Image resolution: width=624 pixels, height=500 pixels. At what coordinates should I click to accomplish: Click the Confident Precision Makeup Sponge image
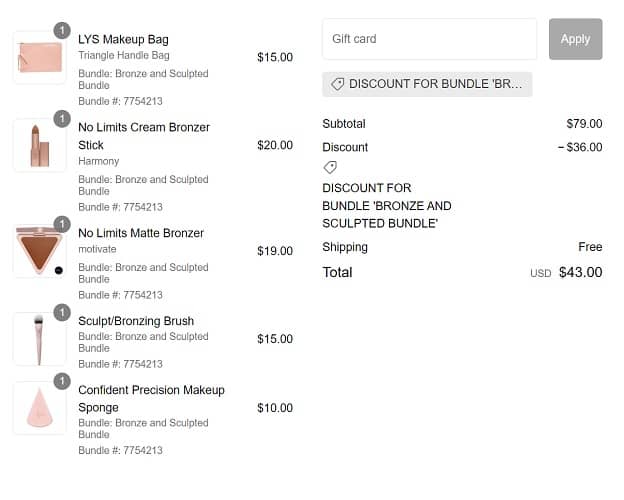pyautogui.click(x=40, y=408)
